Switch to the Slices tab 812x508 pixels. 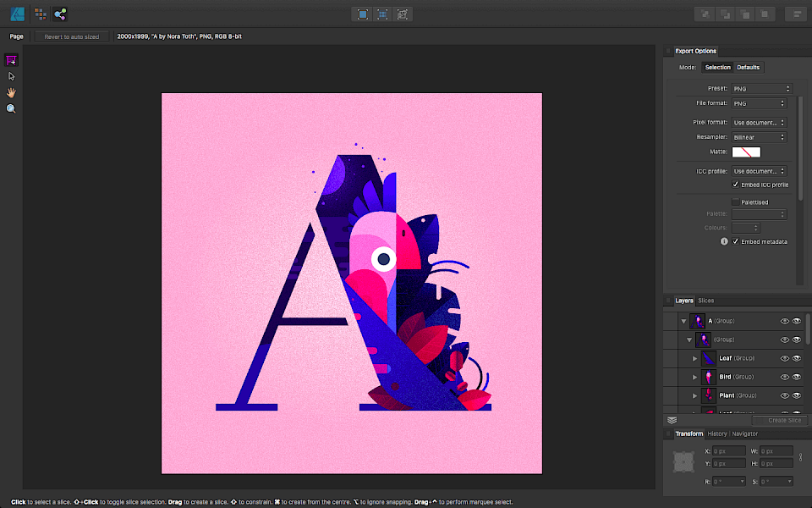(x=705, y=301)
